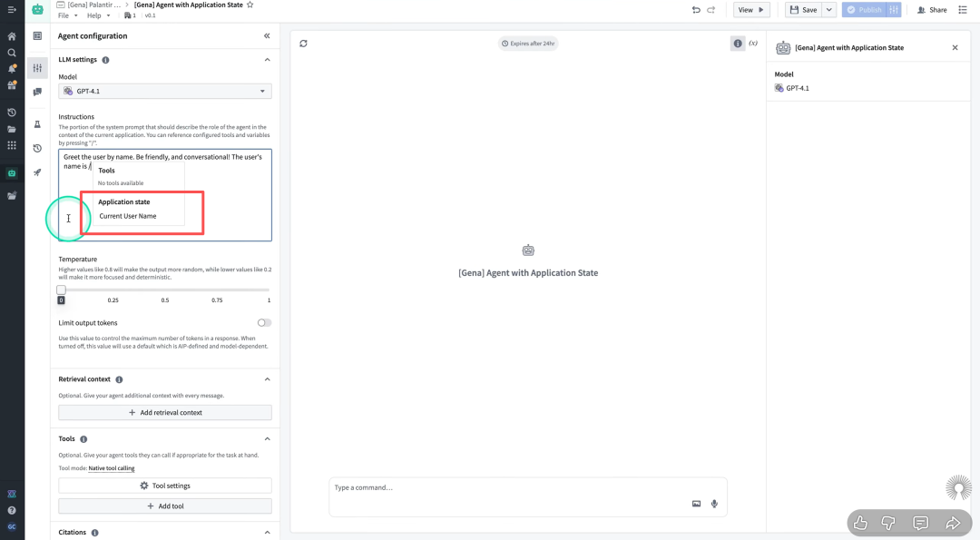The width and height of the screenshot is (980, 540).
Task: Open Publish settings sliders button
Action: click(894, 10)
